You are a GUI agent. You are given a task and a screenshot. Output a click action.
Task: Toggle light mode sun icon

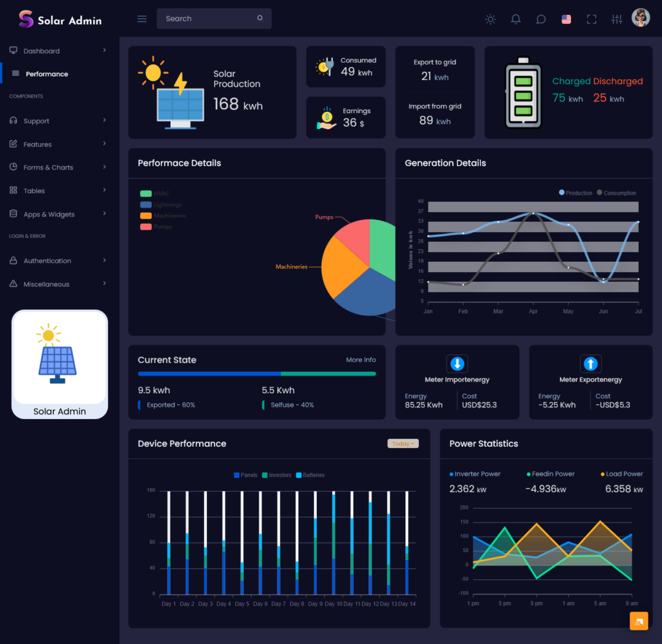click(491, 19)
